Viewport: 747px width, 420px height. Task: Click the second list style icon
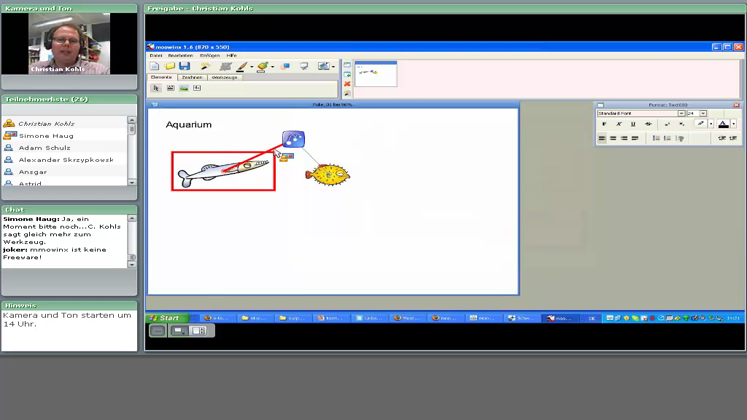click(667, 138)
